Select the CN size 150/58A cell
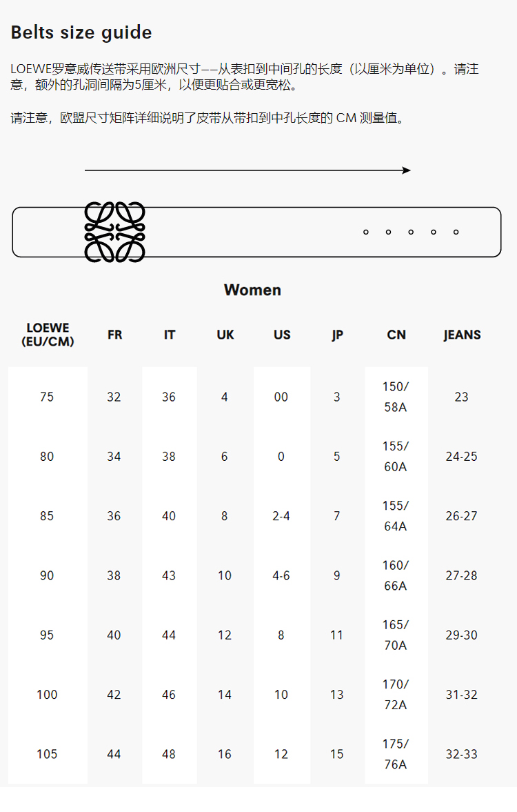The width and height of the screenshot is (517, 812). (396, 397)
